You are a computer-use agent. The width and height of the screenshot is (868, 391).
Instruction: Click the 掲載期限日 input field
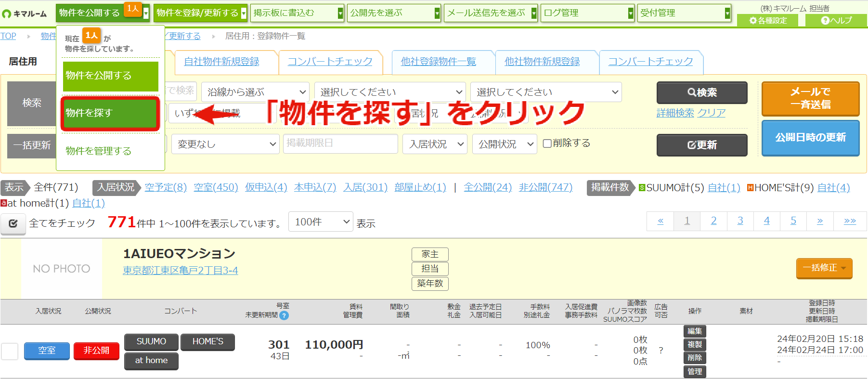[340, 143]
